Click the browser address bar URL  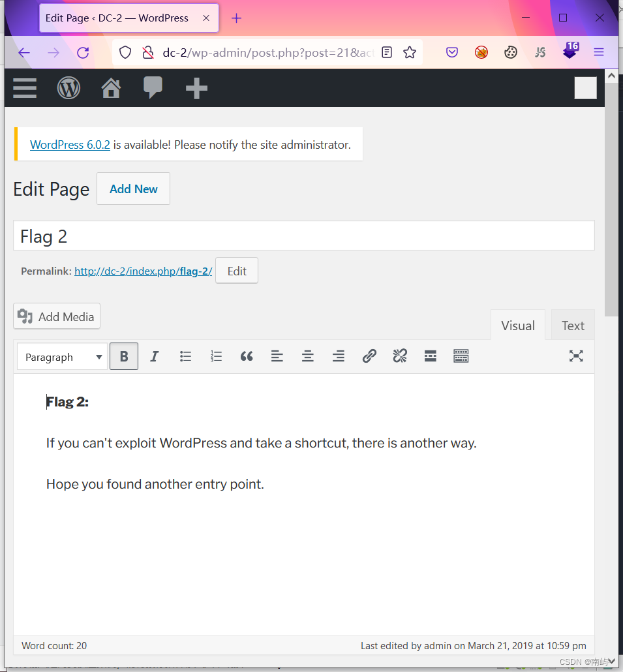(x=268, y=53)
